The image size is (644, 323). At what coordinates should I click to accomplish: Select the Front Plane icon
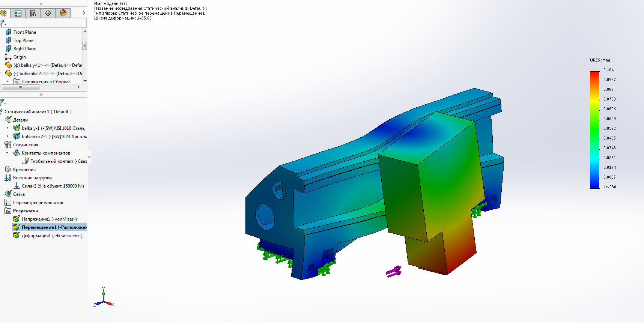8,32
